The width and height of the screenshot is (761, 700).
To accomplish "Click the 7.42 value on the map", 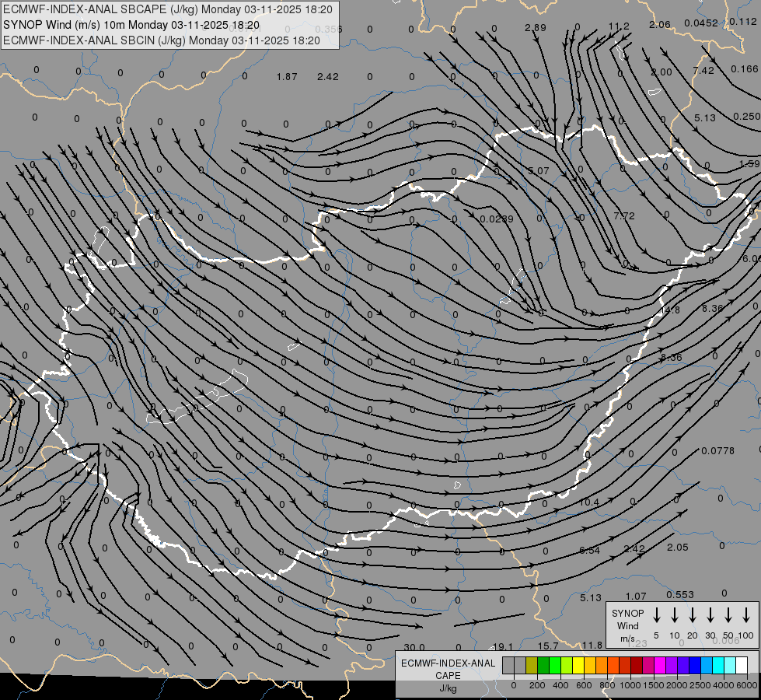I will 703,71.
